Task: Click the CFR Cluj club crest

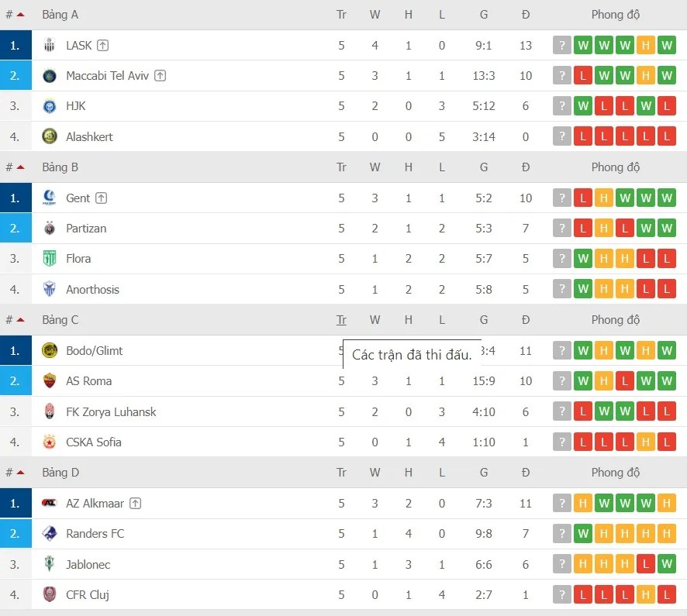Action: (48, 594)
